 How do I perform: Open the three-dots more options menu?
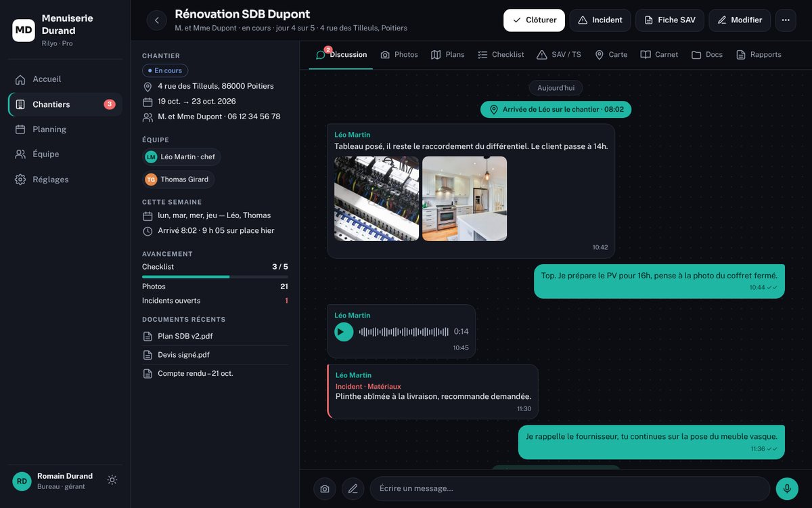point(786,20)
